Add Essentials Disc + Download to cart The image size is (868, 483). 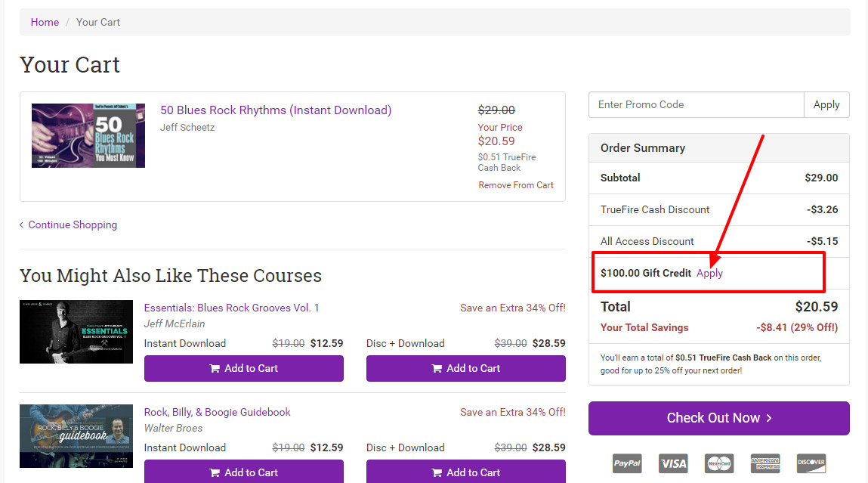[465, 369]
